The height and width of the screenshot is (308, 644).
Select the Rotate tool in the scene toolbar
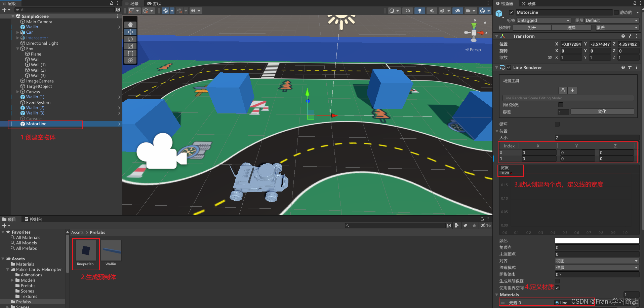coord(130,39)
